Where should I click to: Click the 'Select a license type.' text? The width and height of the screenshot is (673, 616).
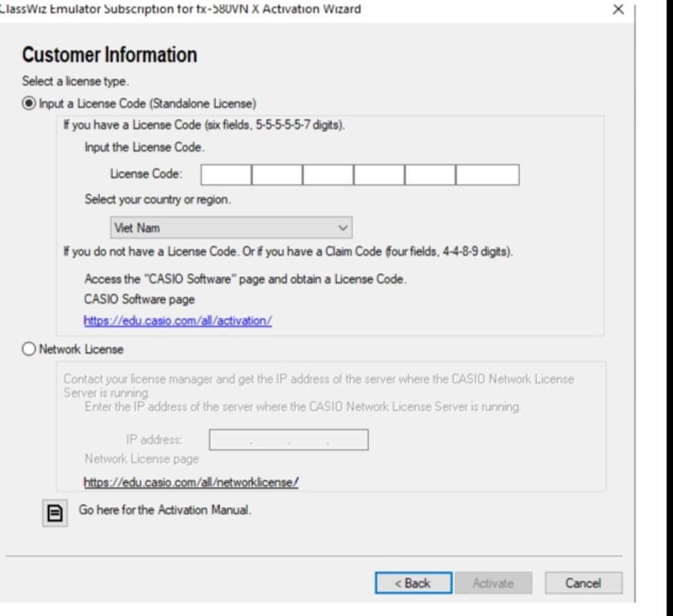76,81
